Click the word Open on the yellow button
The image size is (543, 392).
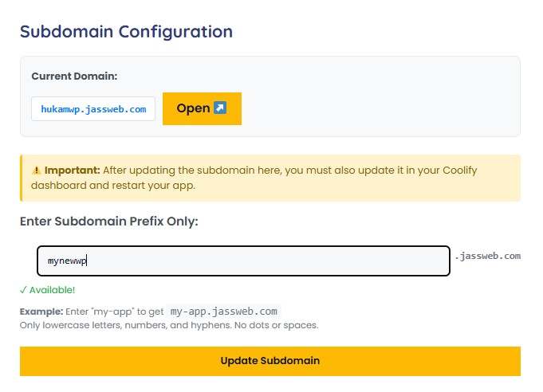(x=193, y=108)
